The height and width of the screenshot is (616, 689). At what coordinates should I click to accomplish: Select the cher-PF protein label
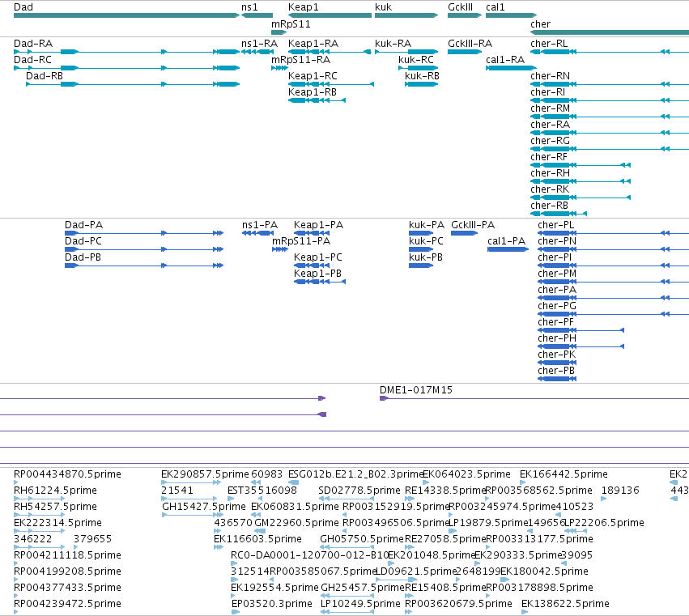coord(556,322)
